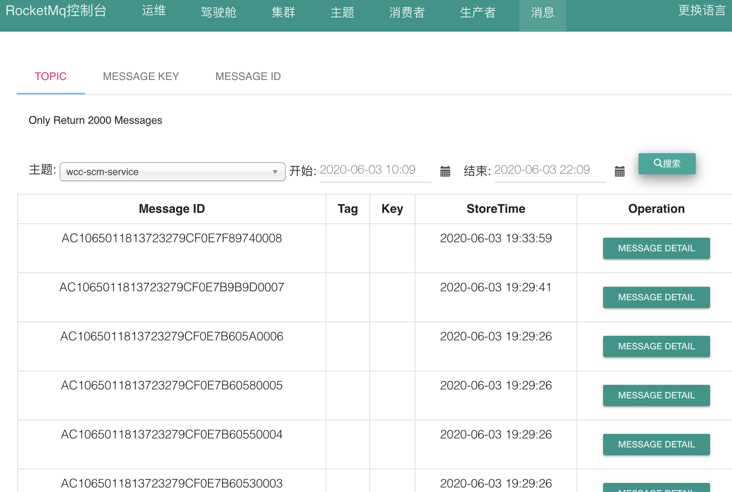Open the start date calendar icon
The image size is (732, 492).
point(445,171)
